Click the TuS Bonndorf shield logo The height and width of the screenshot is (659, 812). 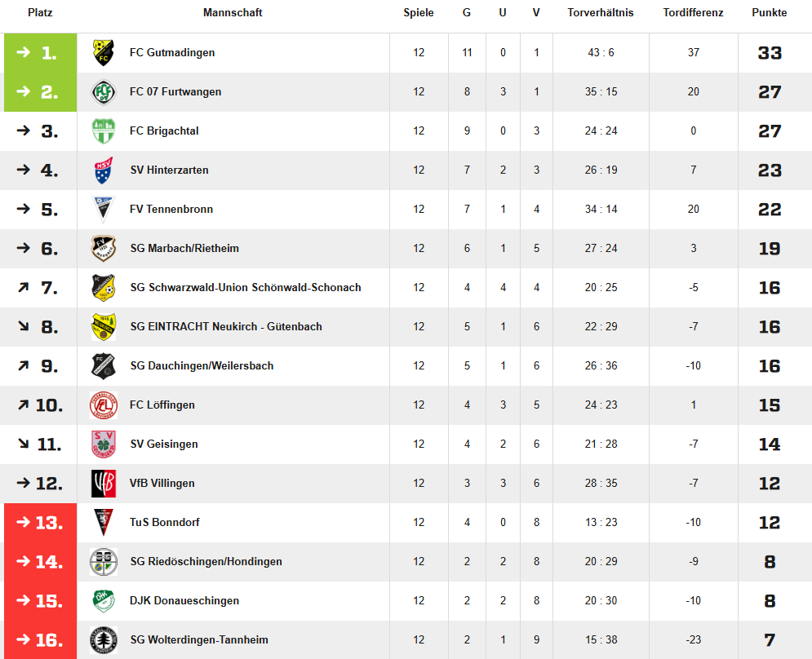click(x=103, y=523)
